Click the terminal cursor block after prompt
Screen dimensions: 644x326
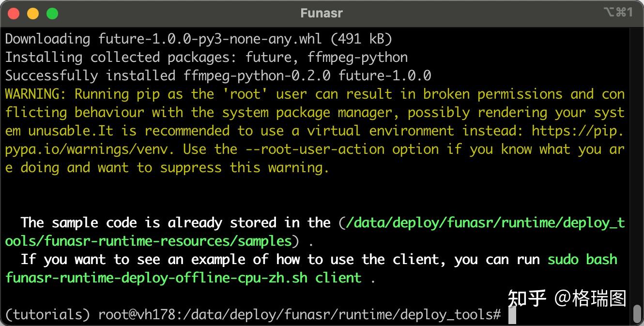pos(512,315)
